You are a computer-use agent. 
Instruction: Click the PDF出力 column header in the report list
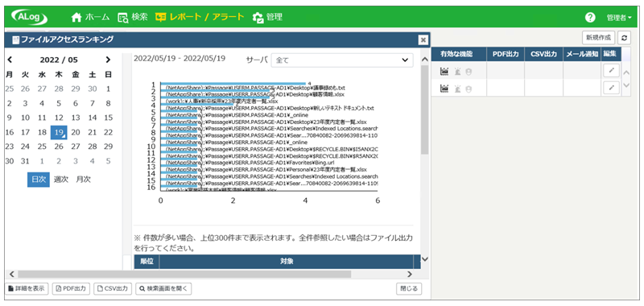[x=506, y=54]
